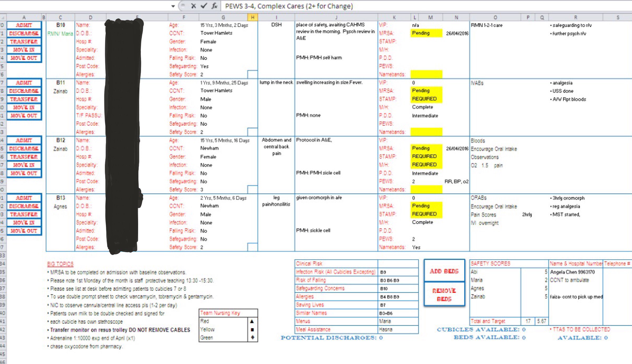Click MOVE OUT button for bed B13
The height and width of the screenshot is (364, 632).
click(x=24, y=231)
